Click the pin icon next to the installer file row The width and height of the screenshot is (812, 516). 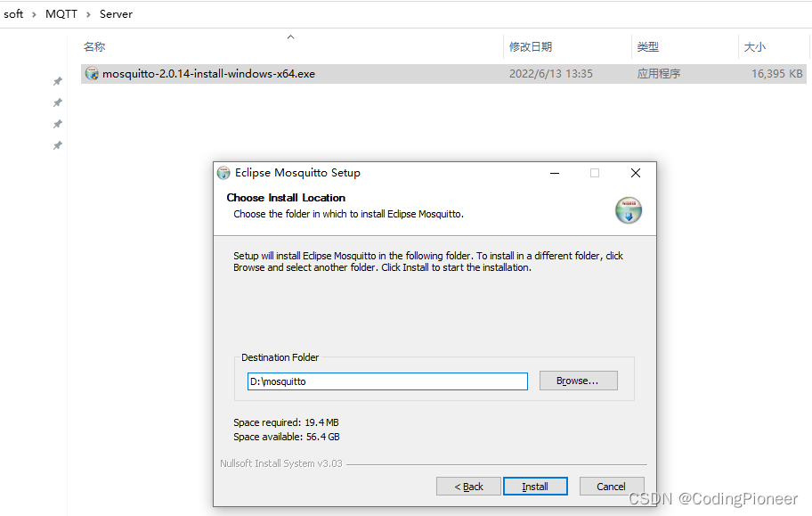[x=58, y=81]
